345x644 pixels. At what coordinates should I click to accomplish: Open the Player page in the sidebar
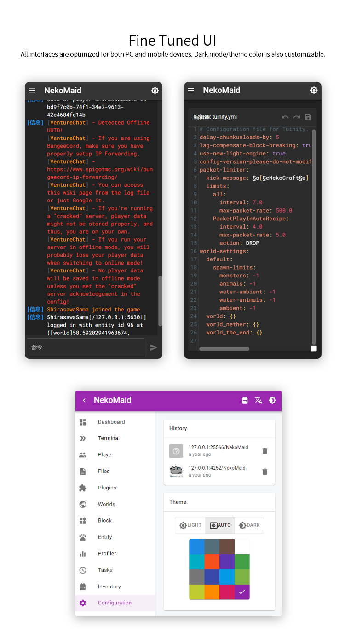(115, 454)
